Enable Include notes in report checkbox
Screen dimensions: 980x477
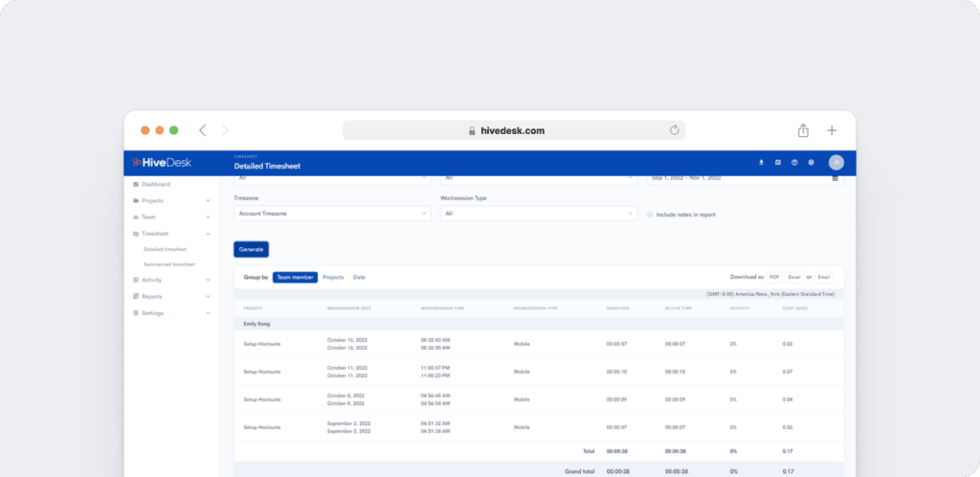pyautogui.click(x=650, y=215)
